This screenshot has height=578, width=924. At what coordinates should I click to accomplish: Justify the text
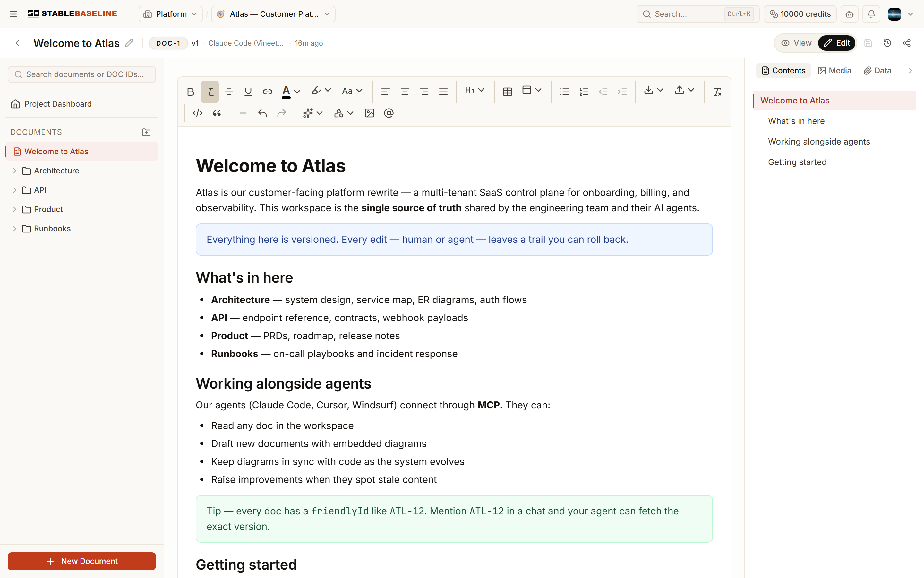[443, 92]
